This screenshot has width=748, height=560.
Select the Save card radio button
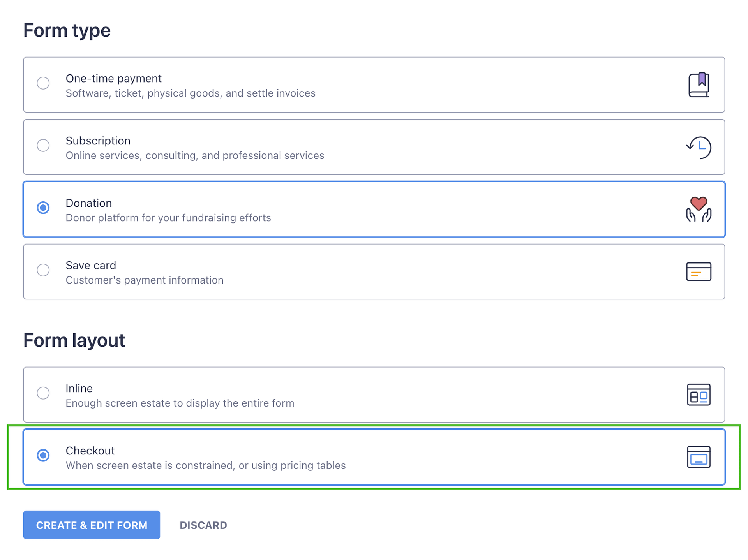pyautogui.click(x=43, y=270)
